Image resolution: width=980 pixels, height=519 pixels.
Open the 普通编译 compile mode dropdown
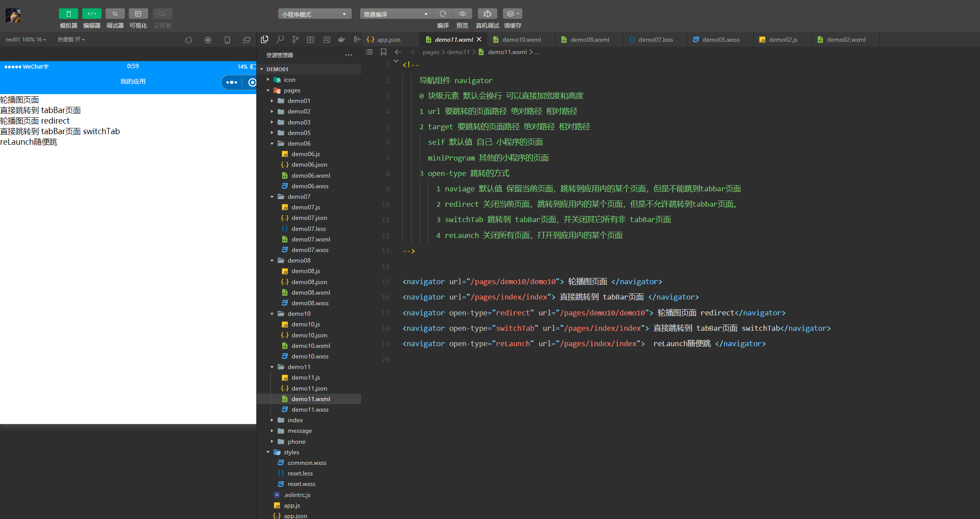[x=396, y=14]
